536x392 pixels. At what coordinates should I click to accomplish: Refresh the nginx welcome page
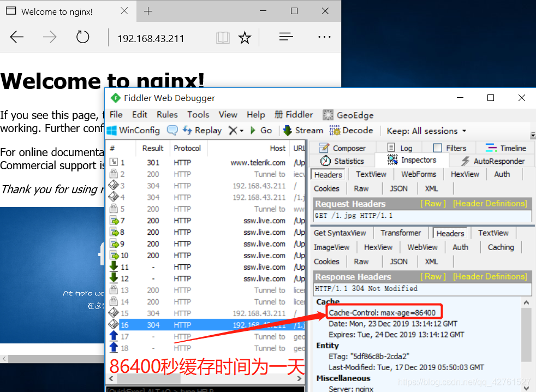(82, 37)
